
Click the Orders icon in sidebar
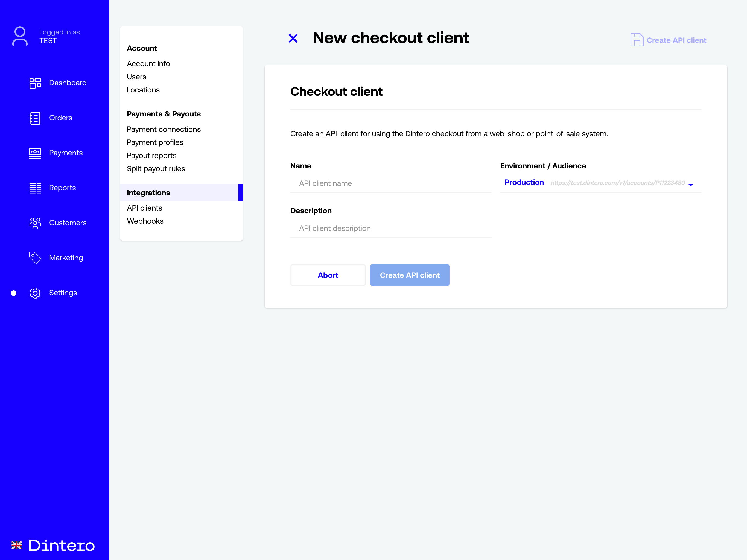coord(35,118)
